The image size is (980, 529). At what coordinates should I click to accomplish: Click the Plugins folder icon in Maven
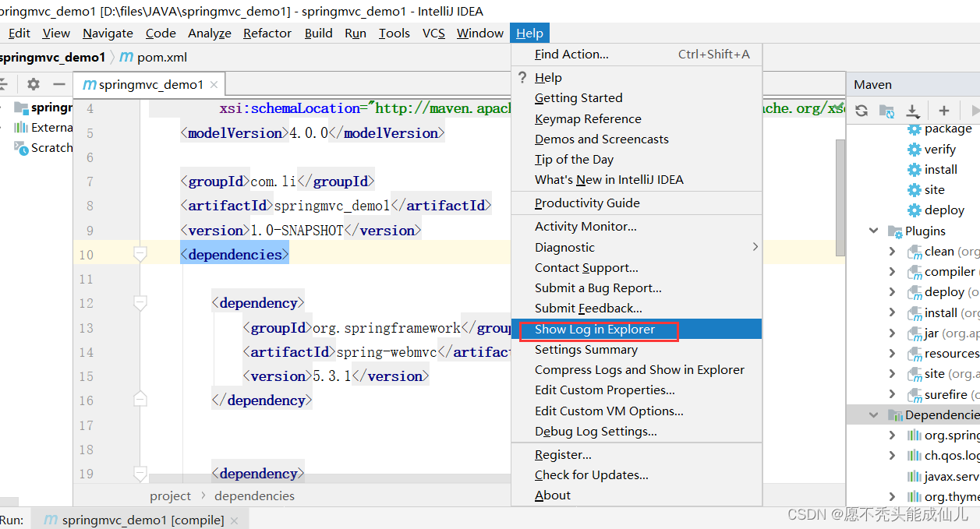coord(895,231)
